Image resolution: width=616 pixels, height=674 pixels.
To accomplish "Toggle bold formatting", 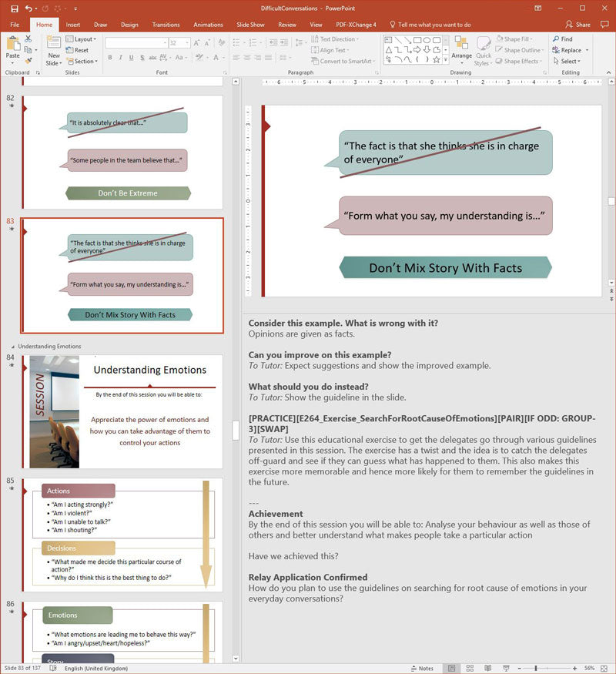I will (110, 58).
